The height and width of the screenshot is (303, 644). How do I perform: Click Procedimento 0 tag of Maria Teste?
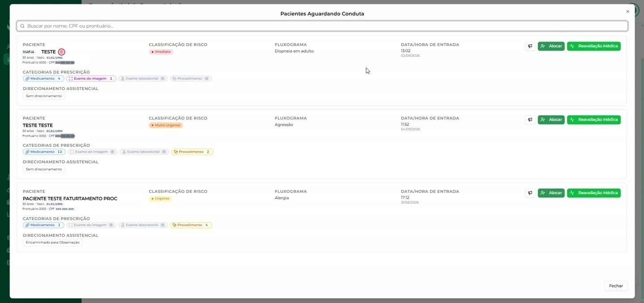coord(191,78)
